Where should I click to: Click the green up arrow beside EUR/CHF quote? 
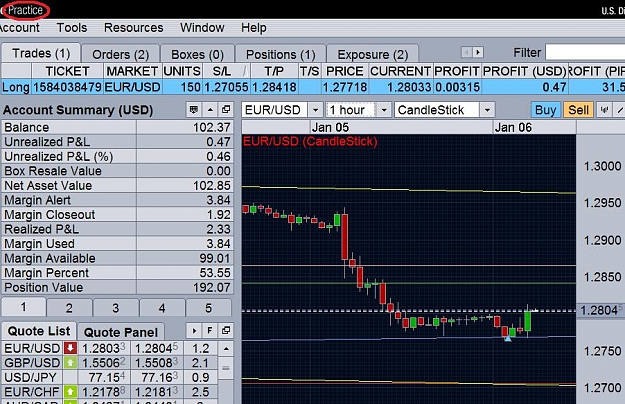pyautogui.click(x=70, y=392)
